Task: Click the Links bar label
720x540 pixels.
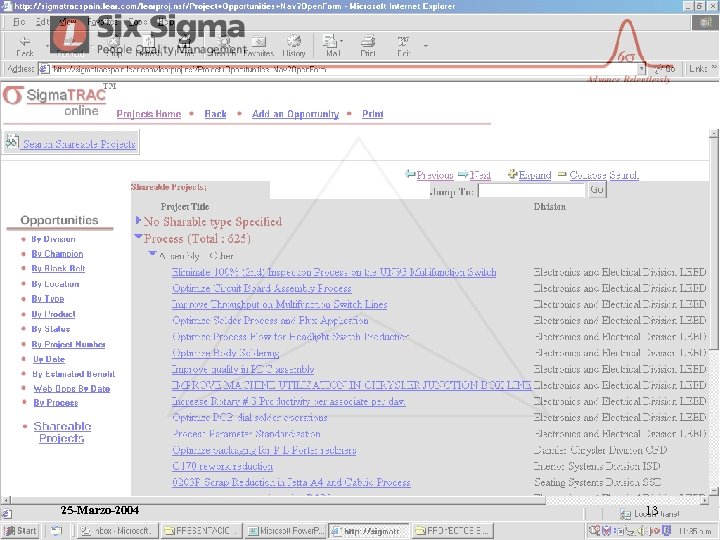Action: click(698, 68)
